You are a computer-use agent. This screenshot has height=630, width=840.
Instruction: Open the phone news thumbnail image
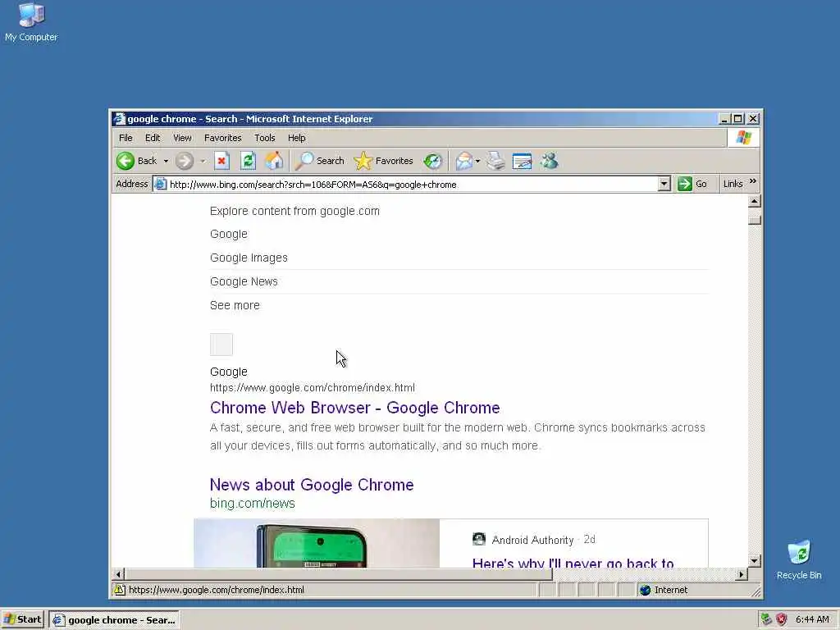tap(317, 543)
